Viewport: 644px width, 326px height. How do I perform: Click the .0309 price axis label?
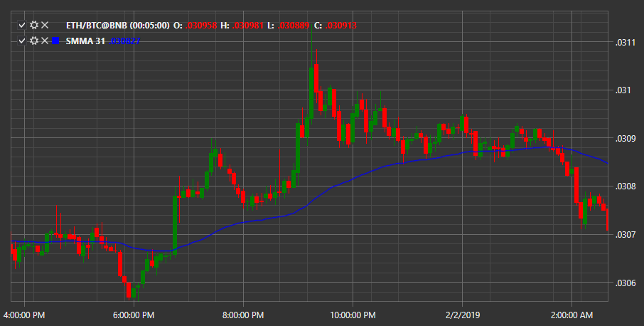tap(625, 139)
